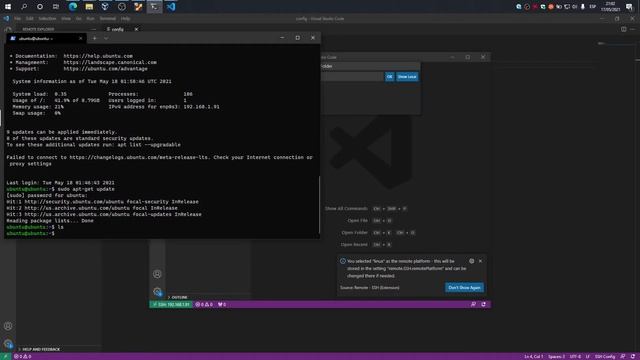The image size is (640, 360).
Task: Open Edit menu in VS Code
Action: pos(30,18)
